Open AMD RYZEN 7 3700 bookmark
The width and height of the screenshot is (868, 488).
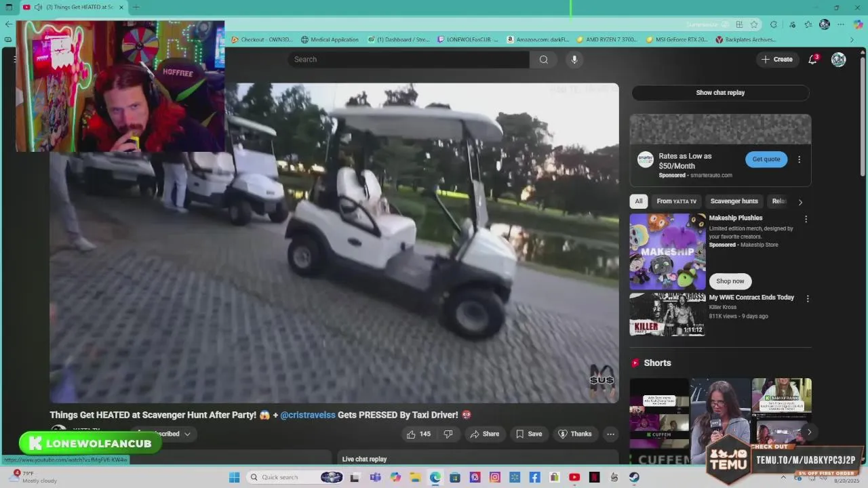pyautogui.click(x=607, y=40)
